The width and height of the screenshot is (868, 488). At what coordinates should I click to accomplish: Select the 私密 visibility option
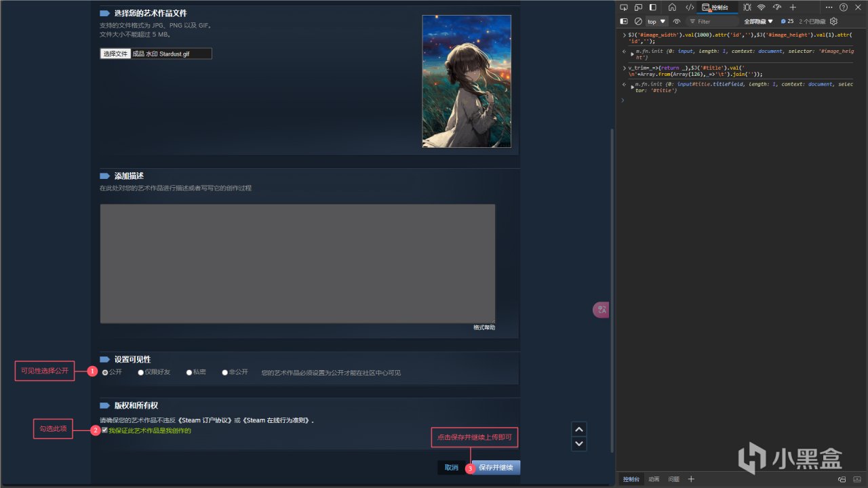tap(189, 372)
